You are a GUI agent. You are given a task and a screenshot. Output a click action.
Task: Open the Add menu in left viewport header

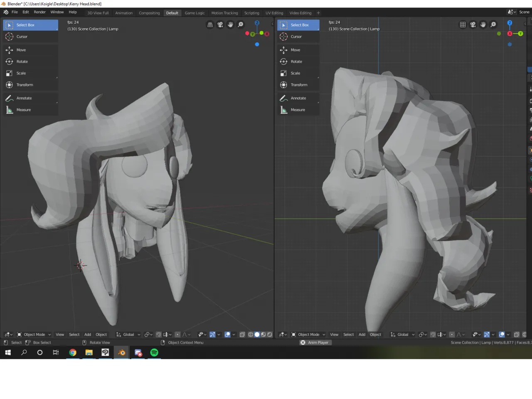pos(88,335)
